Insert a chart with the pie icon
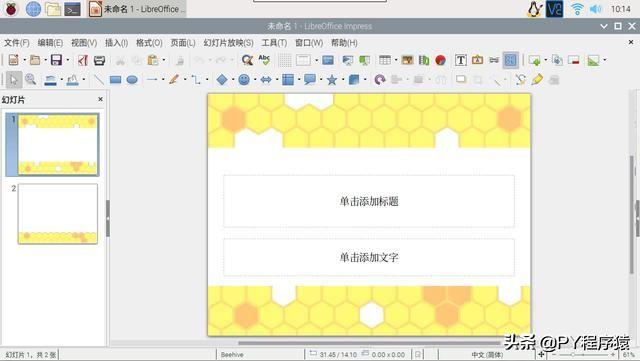The image size is (640, 361). [x=440, y=60]
